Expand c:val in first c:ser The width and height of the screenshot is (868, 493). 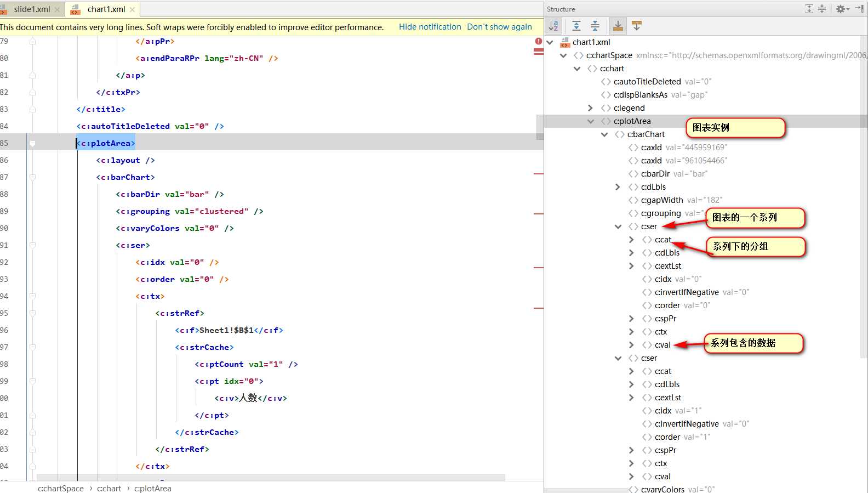click(632, 345)
